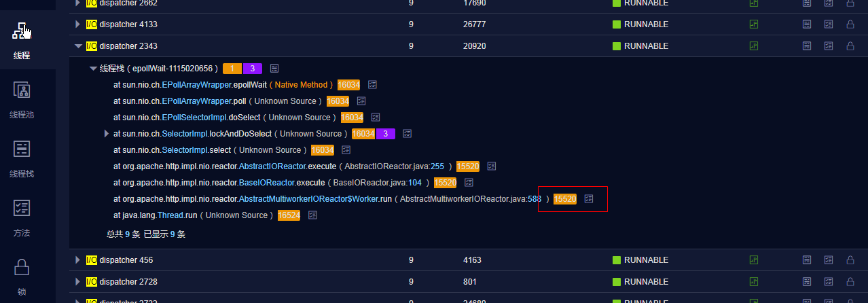Open the green chart icon for dispatcher 456
Viewport: 868px width, 303px height.
click(753, 260)
